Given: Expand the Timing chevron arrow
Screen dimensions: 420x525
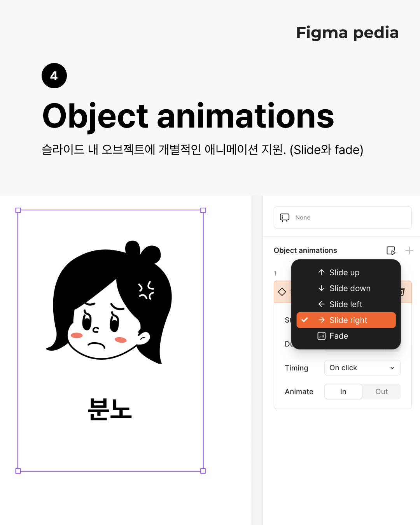Looking at the screenshot, I should [x=392, y=368].
